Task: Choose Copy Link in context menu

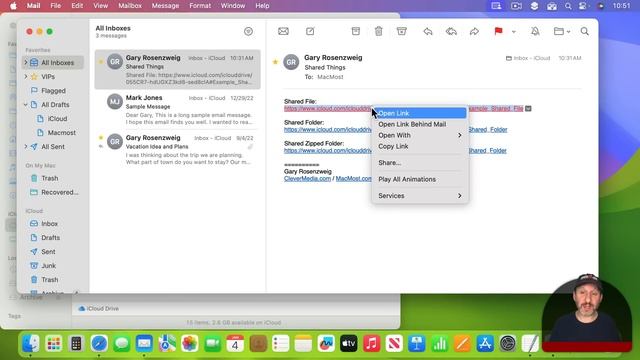Action: point(420,146)
